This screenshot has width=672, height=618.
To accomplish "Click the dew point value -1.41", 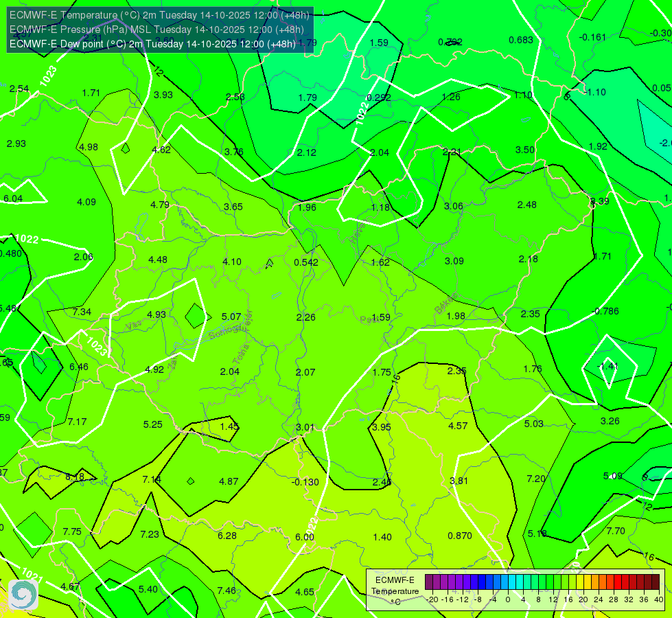I will 607,366.
